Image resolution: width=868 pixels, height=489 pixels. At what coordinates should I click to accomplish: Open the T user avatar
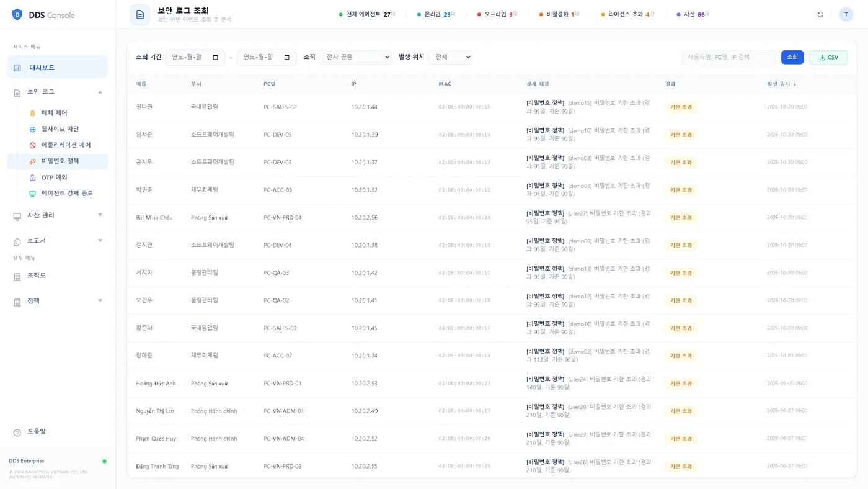(x=846, y=14)
